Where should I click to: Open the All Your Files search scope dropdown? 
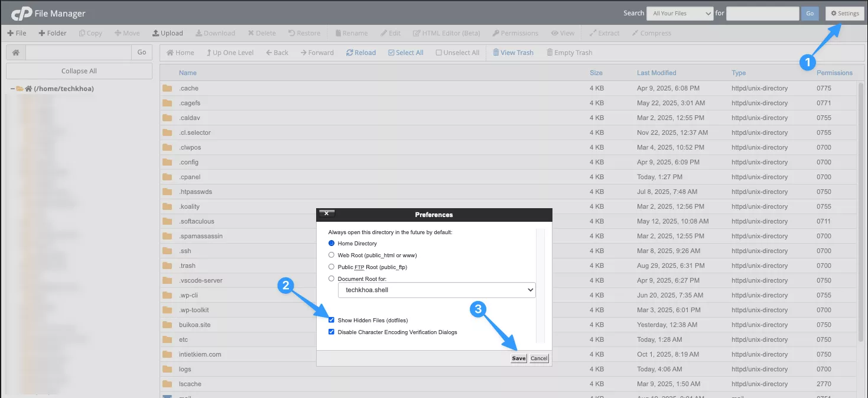pyautogui.click(x=680, y=13)
